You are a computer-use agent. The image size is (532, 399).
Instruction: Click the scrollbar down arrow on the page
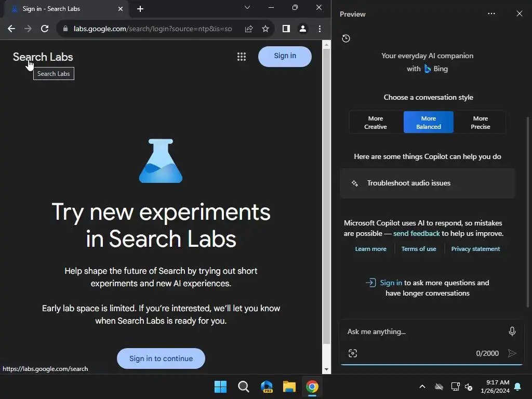[x=326, y=369]
